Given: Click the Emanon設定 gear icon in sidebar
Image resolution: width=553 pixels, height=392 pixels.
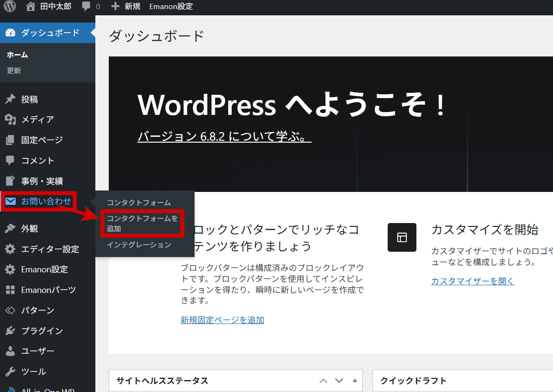Looking at the screenshot, I should (x=10, y=269).
